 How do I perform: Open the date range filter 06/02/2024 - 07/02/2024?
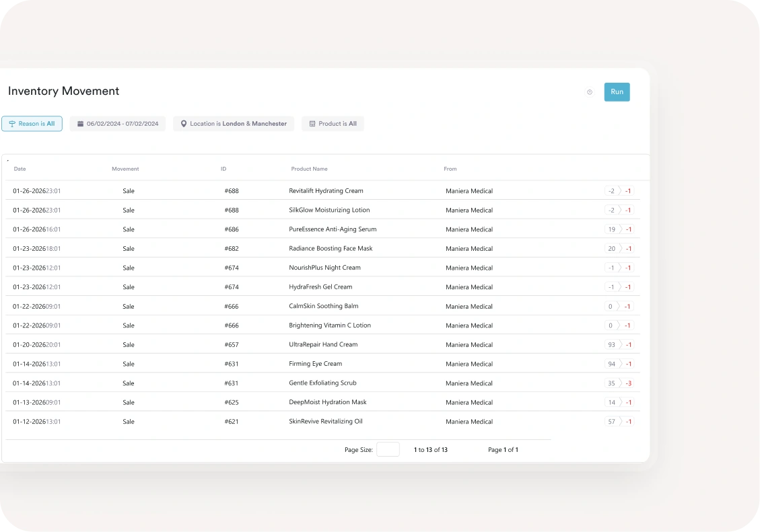(118, 124)
